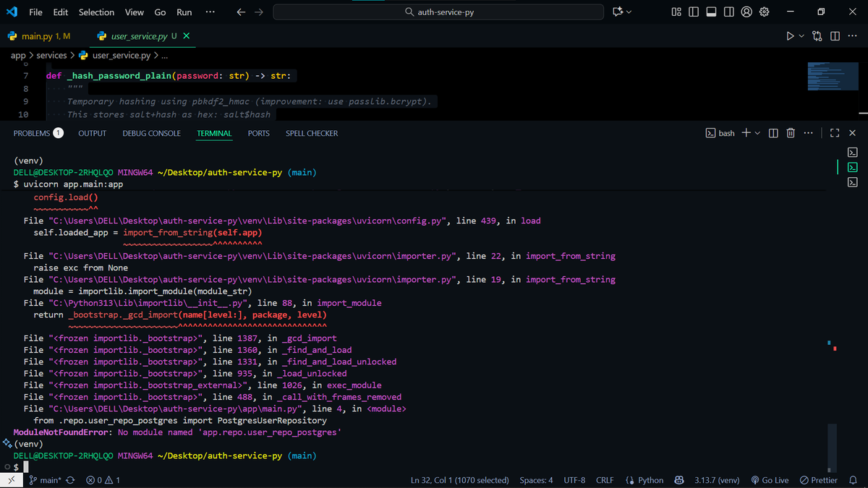Expand the run options dropdown arrow
Screen dimensions: 868x488
[x=801, y=36]
